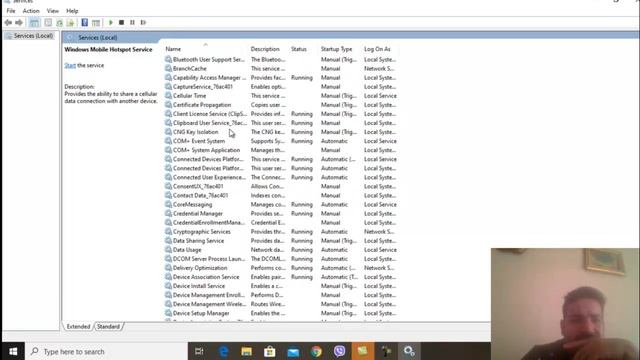
Task: Select the CoreMessaging service
Action: click(281, 204)
